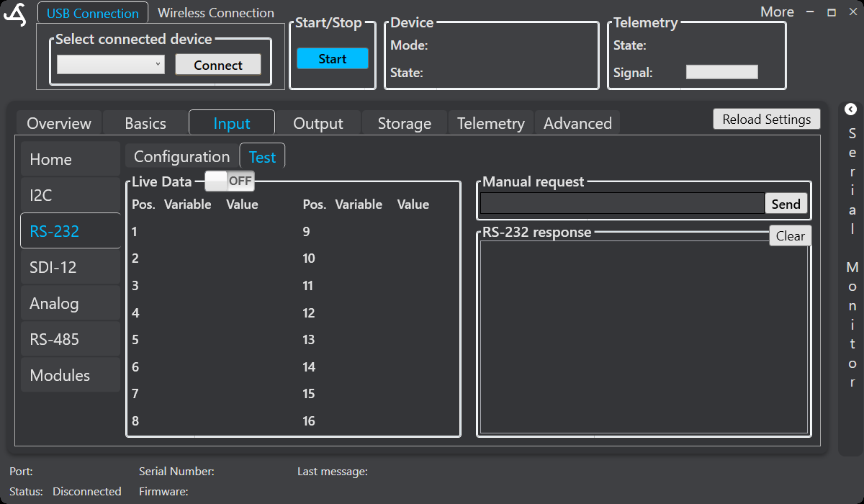Click the Telemetry State label
This screenshot has width=864, height=504.
[629, 45]
